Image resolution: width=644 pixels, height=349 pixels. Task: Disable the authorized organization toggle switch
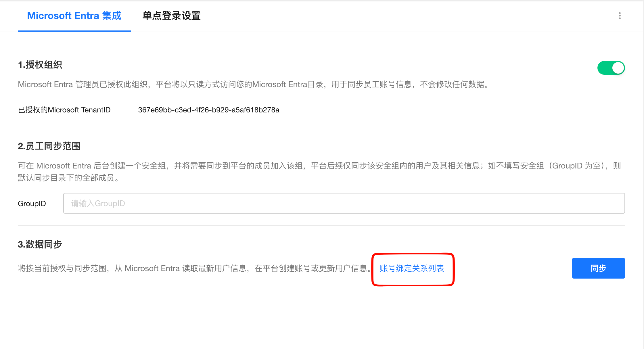click(x=611, y=68)
